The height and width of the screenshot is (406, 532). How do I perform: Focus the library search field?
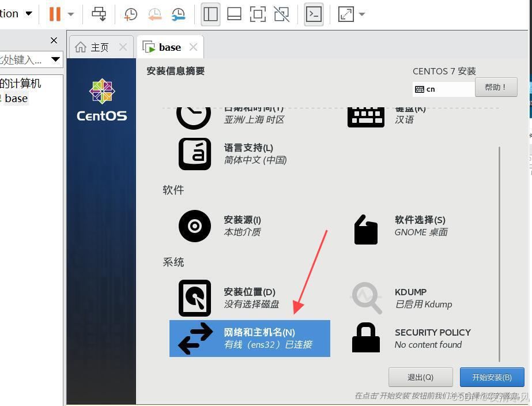pyautogui.click(x=24, y=60)
